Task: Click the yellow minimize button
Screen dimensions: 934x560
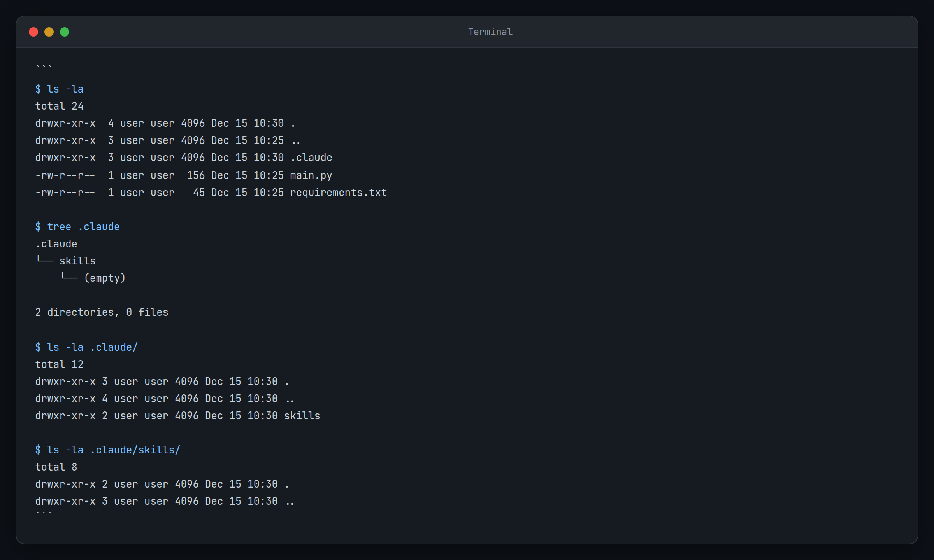Action: [x=49, y=32]
